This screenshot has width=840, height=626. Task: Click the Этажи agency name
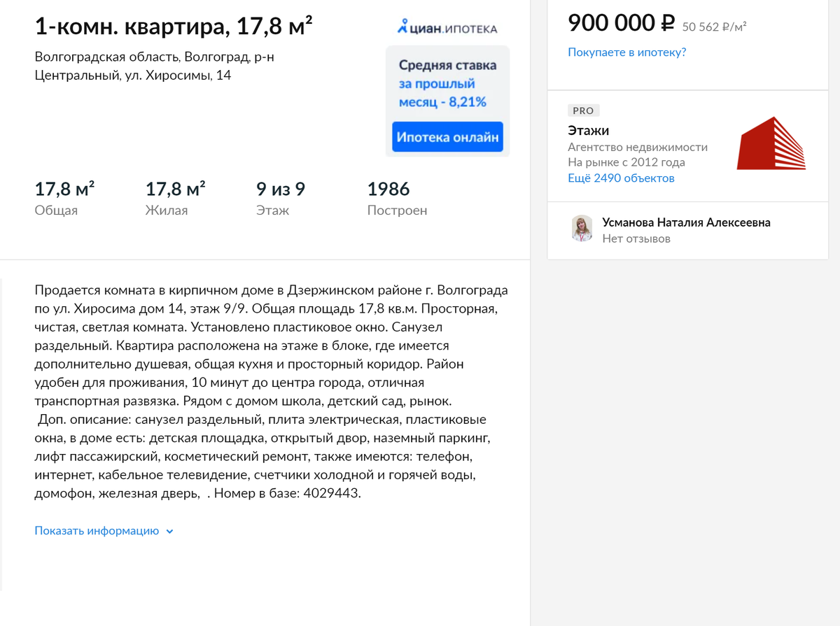pos(588,131)
